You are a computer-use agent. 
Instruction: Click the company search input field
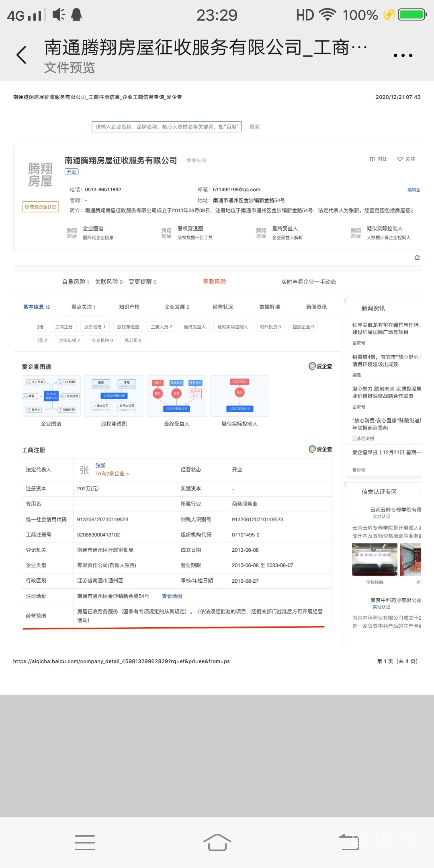[x=166, y=127]
